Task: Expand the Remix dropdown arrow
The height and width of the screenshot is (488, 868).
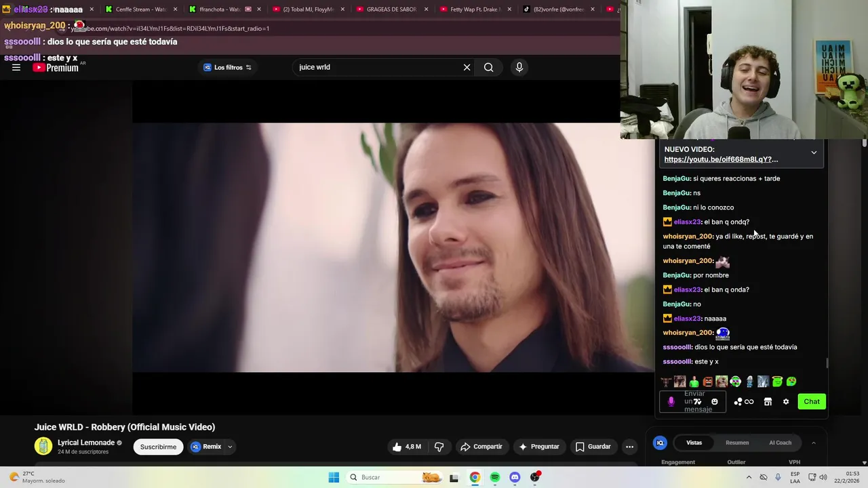Action: point(230,447)
